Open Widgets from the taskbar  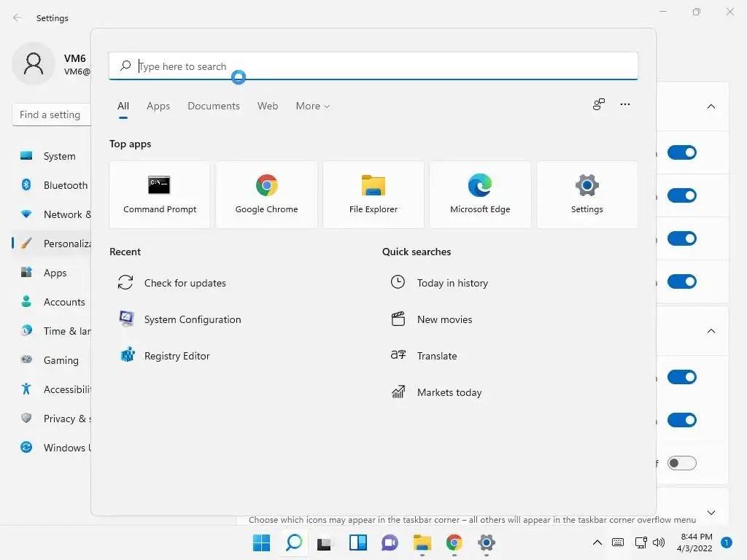point(357,542)
